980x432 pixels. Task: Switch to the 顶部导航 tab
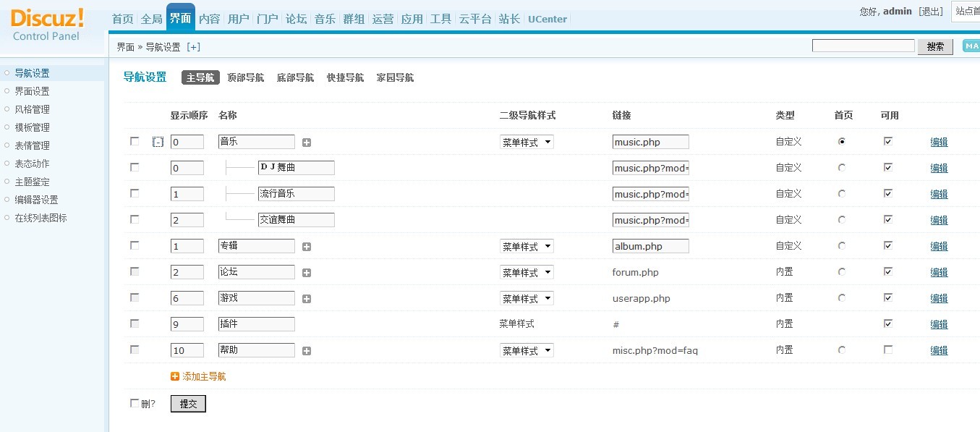pyautogui.click(x=245, y=77)
